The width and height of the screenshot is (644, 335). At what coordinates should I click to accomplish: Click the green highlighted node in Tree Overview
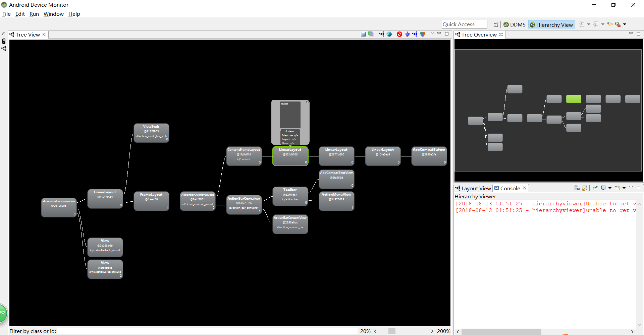coord(574,99)
